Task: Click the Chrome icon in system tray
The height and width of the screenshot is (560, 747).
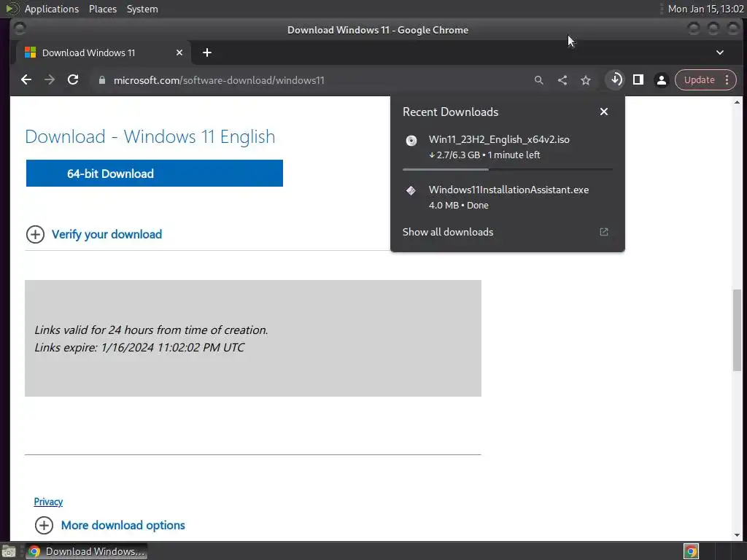Action: click(x=691, y=551)
